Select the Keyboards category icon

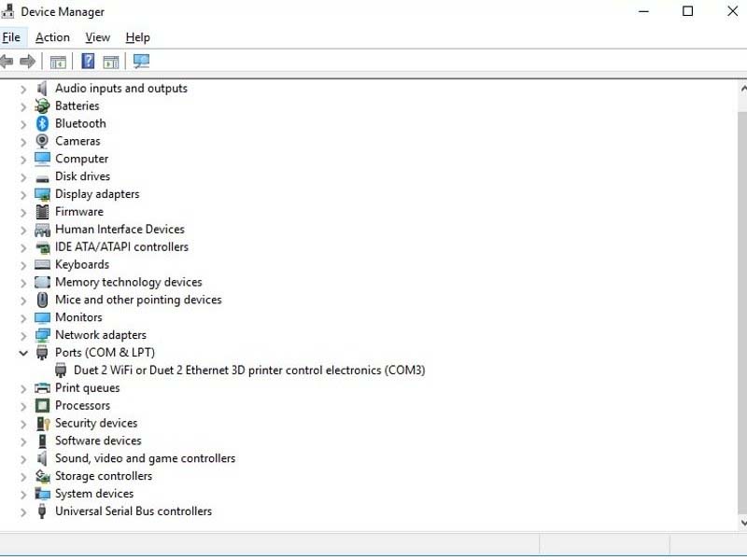tap(41, 264)
